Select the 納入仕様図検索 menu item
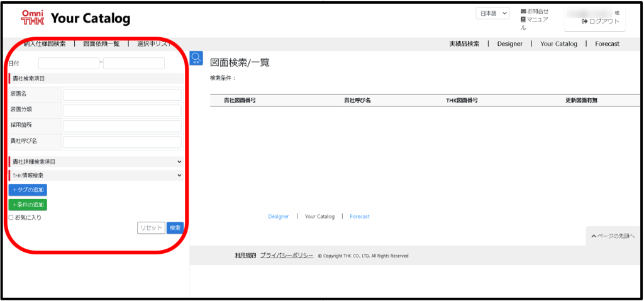644x301 pixels. 45,44
